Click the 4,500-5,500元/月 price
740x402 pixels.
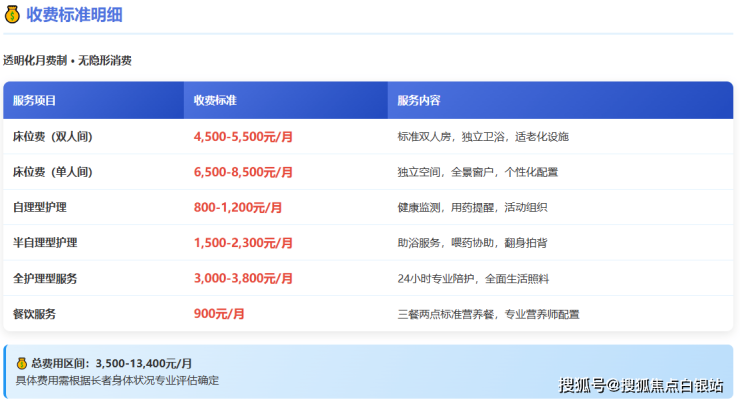tap(242, 136)
